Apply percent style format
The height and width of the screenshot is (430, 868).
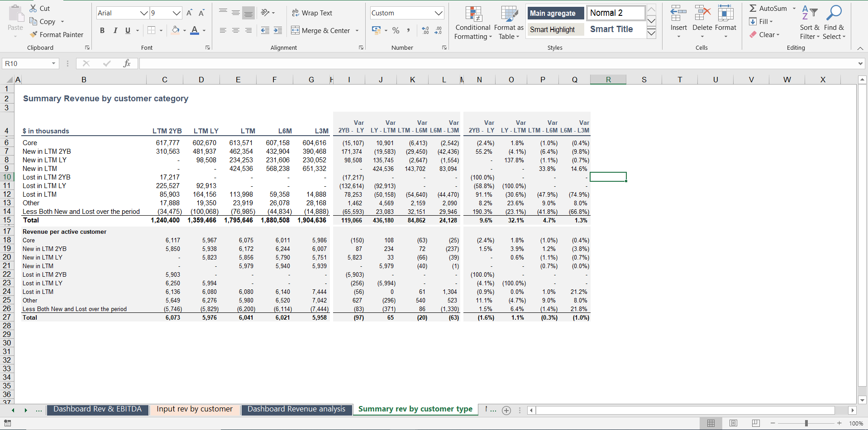pos(396,30)
